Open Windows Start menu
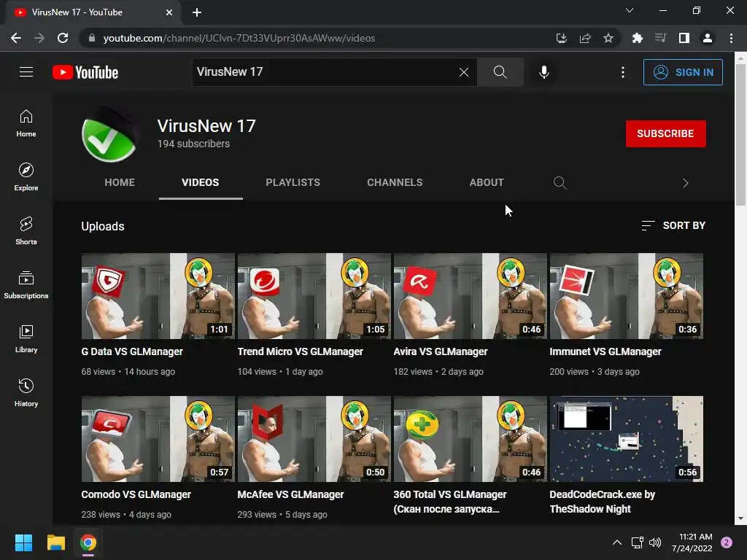 click(x=23, y=542)
